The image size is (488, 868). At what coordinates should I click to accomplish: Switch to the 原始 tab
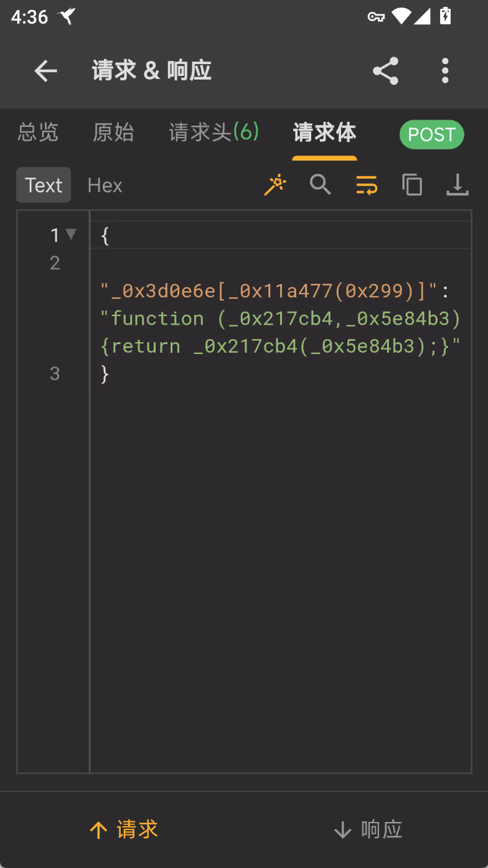[113, 132]
